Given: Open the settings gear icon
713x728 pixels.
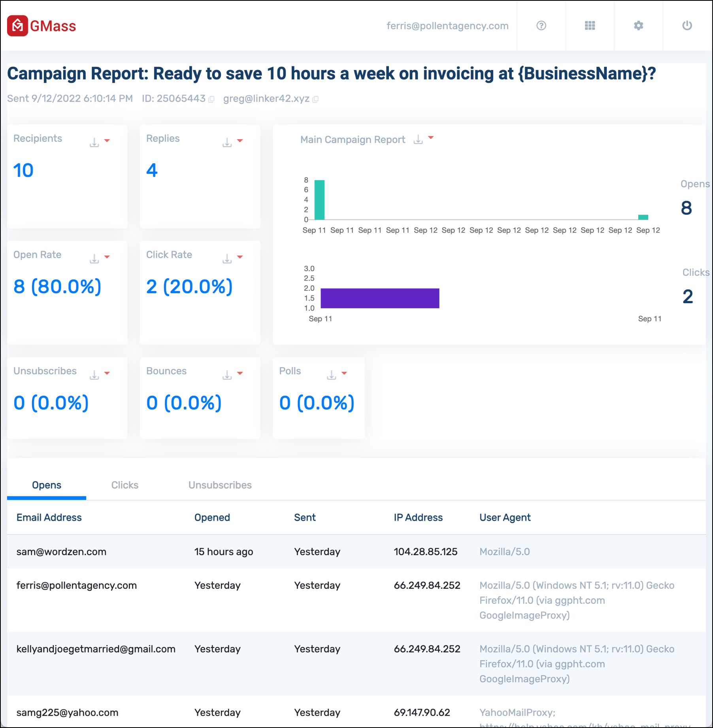Looking at the screenshot, I should 638,26.
